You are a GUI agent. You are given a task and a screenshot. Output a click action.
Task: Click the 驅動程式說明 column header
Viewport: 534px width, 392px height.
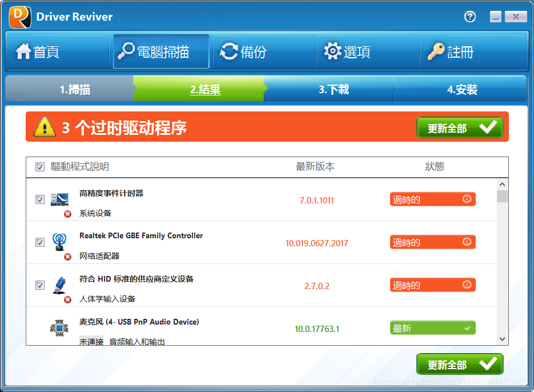coord(80,167)
